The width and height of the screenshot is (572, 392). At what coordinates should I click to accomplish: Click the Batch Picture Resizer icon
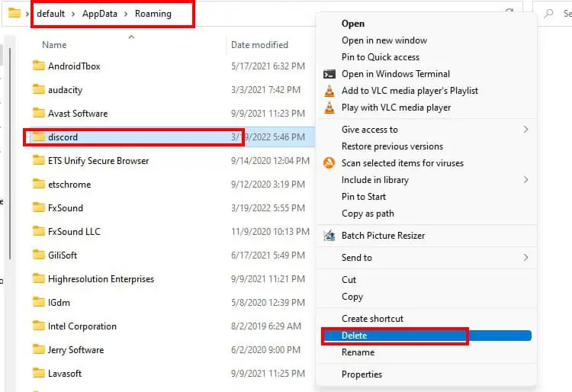click(x=329, y=236)
